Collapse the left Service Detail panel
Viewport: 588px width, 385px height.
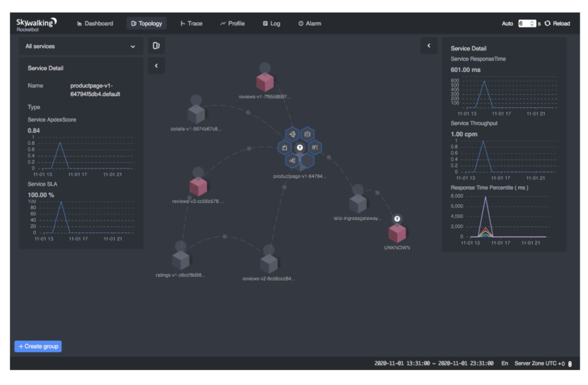(156, 66)
